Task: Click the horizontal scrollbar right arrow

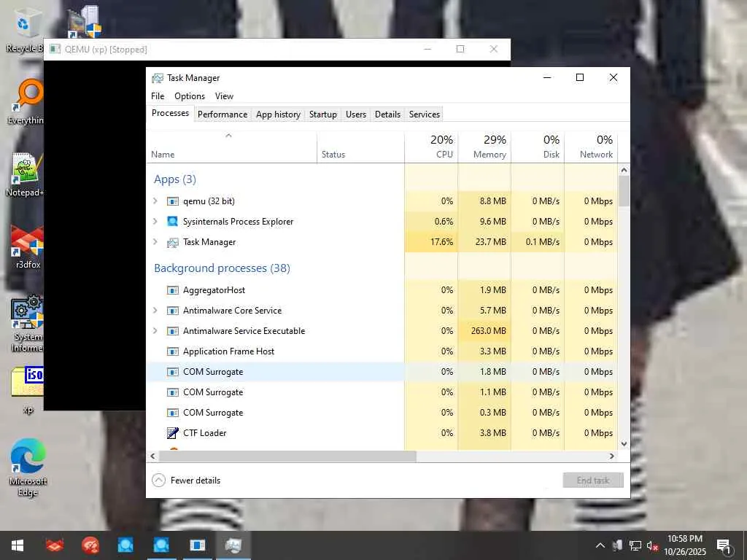Action: (x=612, y=456)
